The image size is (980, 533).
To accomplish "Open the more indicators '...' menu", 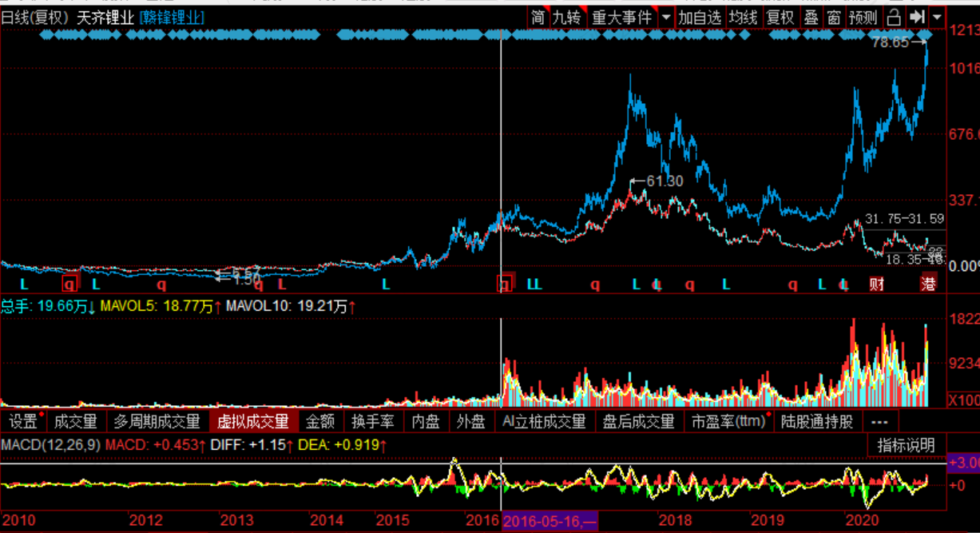I will coord(879,421).
